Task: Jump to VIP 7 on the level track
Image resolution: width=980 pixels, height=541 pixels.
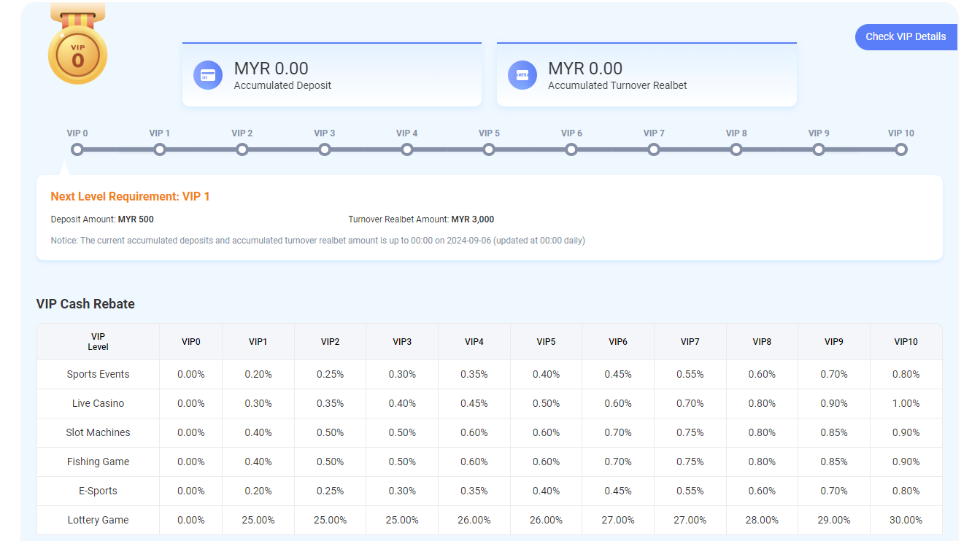Action: (x=654, y=149)
